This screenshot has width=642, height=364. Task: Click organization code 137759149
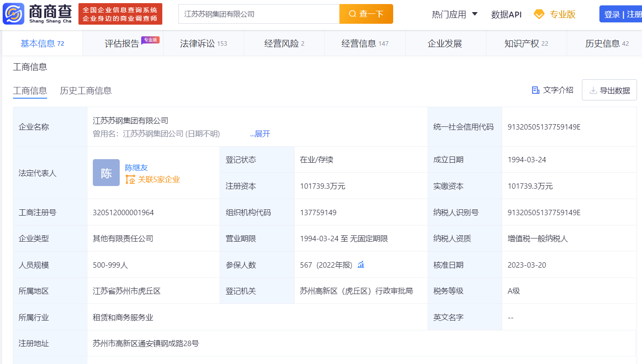click(318, 212)
